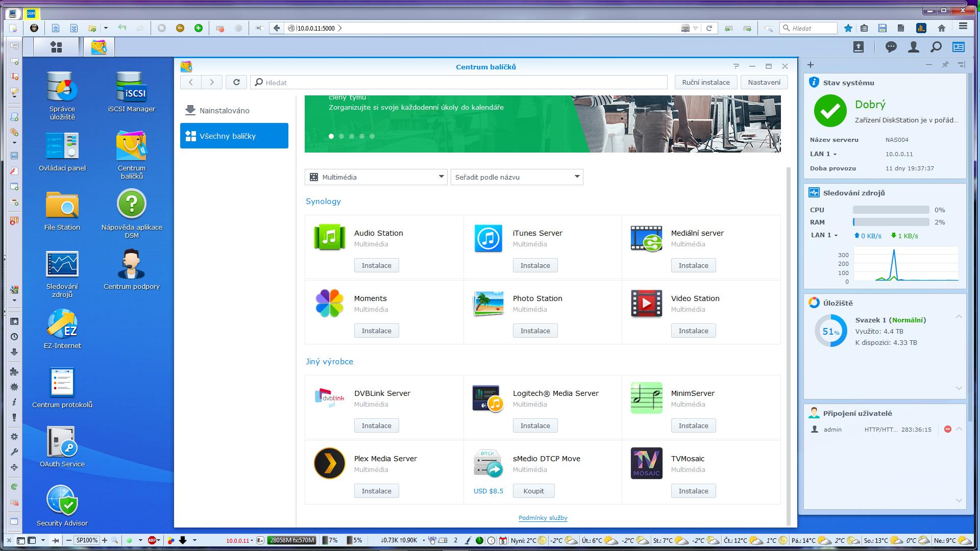Screen dimensions: 980x551
Task: Open the DSM user options icon
Action: click(x=913, y=47)
